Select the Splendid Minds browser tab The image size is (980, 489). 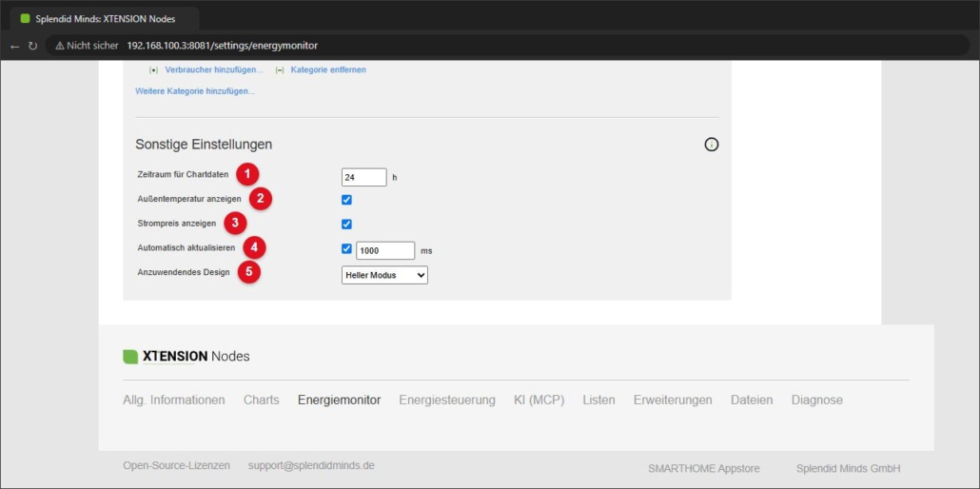[105, 19]
